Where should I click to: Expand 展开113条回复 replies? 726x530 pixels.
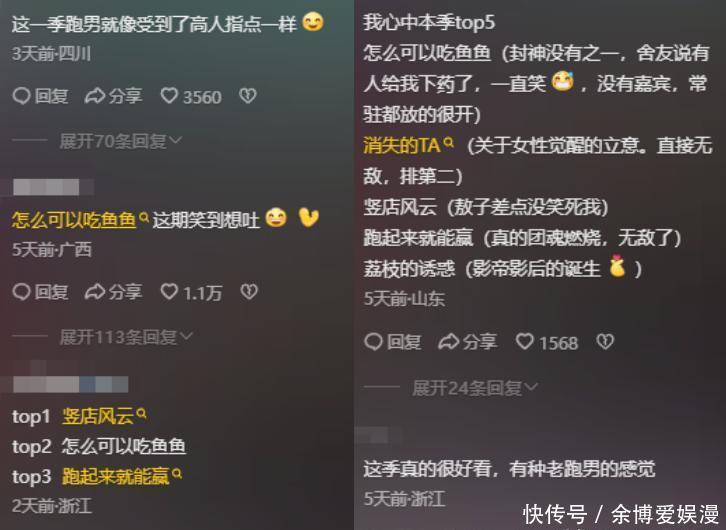(126, 337)
